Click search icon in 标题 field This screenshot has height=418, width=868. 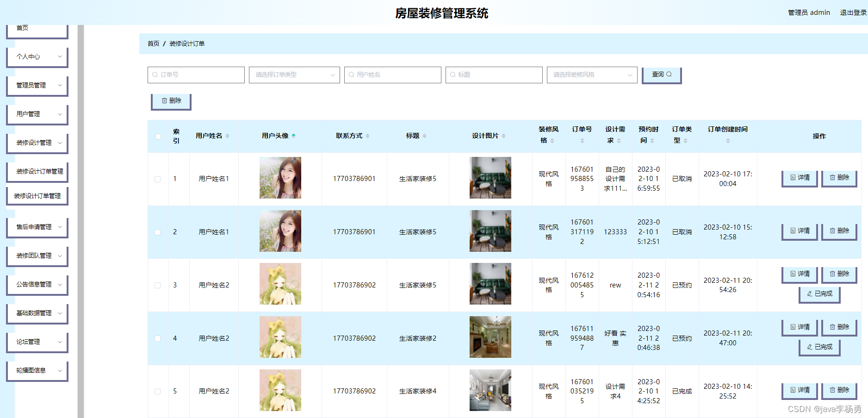(x=453, y=75)
